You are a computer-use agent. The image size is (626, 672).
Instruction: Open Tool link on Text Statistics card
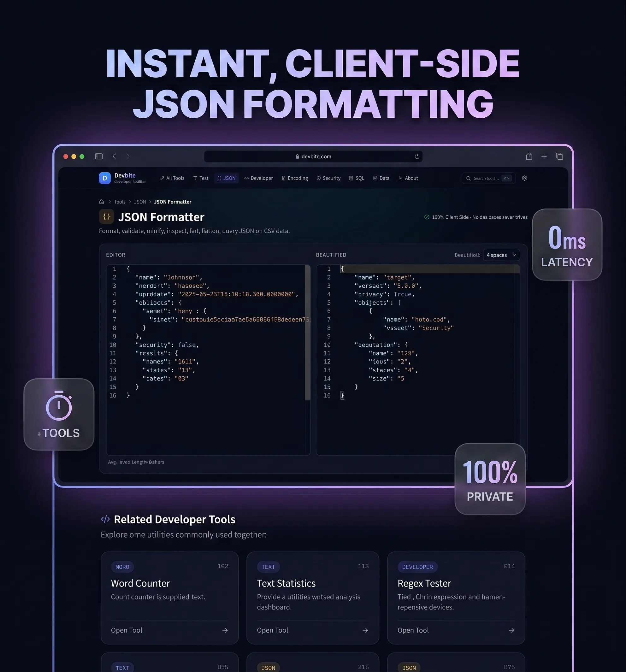click(272, 630)
